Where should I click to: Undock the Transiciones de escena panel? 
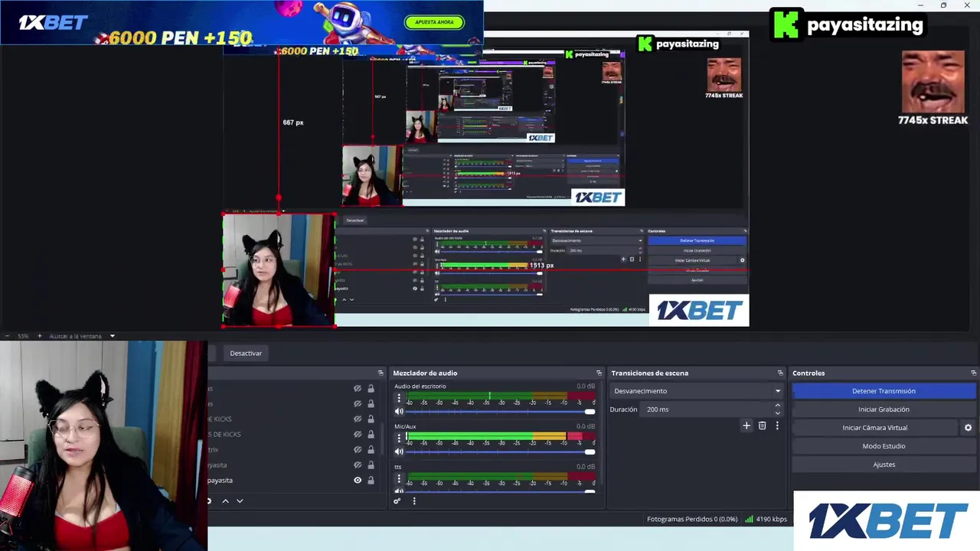click(x=780, y=373)
